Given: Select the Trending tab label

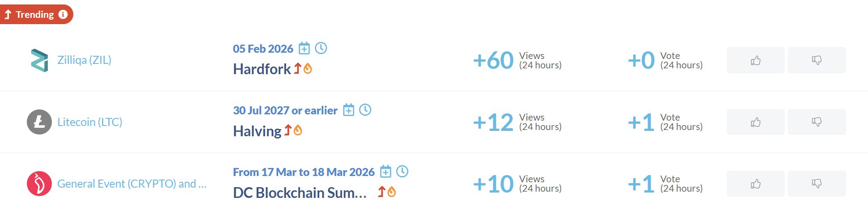Looking at the screenshot, I should coord(34,14).
